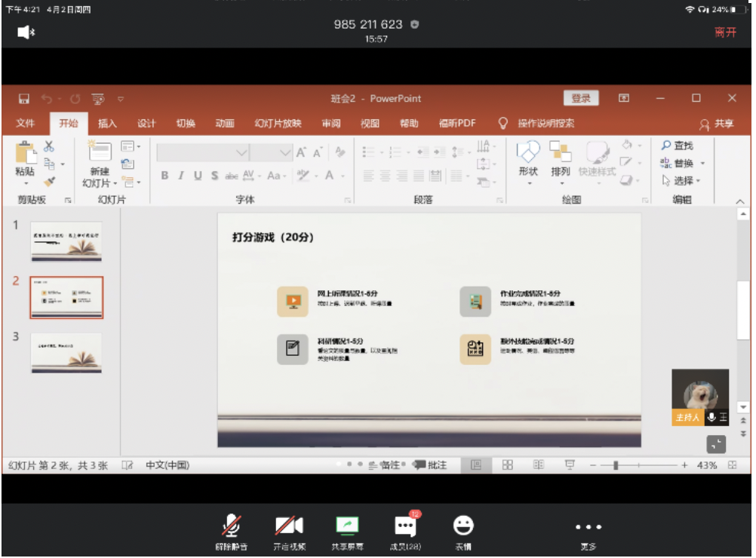Collapse the ribbon with chevron arrow
The image size is (756, 558).
click(x=739, y=201)
